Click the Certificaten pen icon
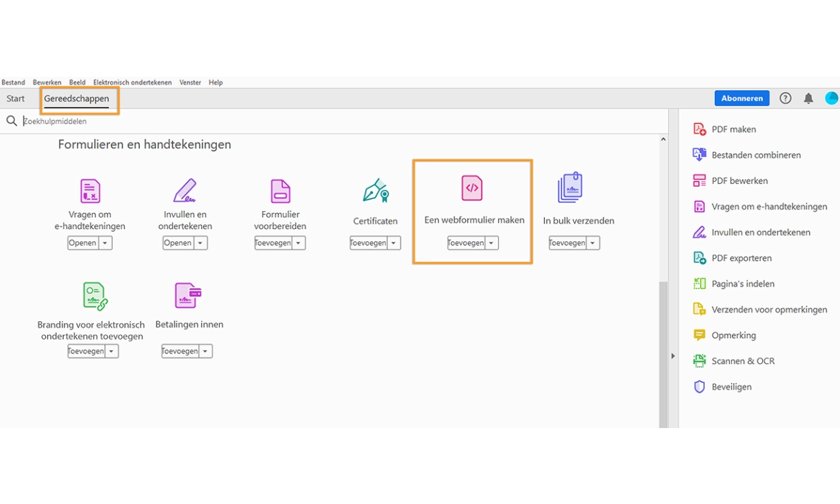The width and height of the screenshot is (840, 504). point(376,191)
